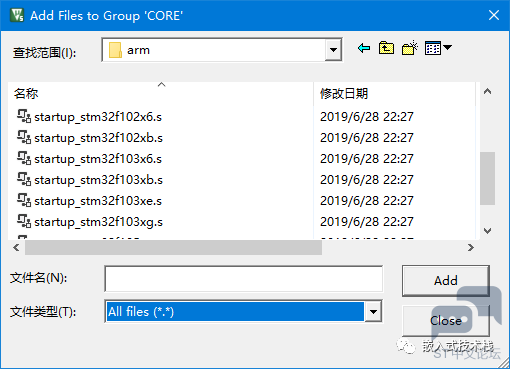The height and width of the screenshot is (369, 510).
Task: Click date of startup_stm32f102x6.s row
Action: click(x=367, y=117)
